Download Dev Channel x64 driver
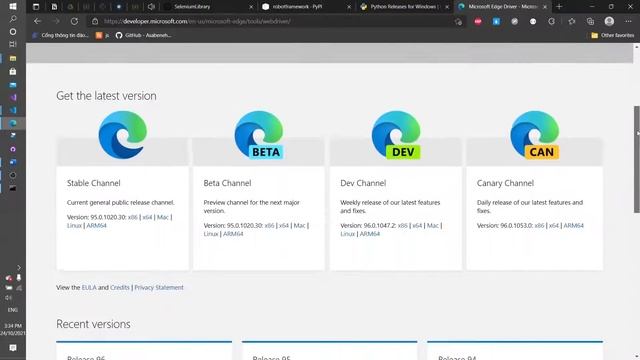Viewport: 640px width, 360px height. coord(417,225)
